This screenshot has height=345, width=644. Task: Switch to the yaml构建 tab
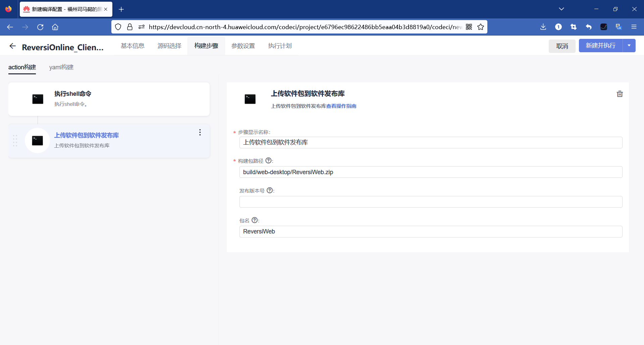61,67
